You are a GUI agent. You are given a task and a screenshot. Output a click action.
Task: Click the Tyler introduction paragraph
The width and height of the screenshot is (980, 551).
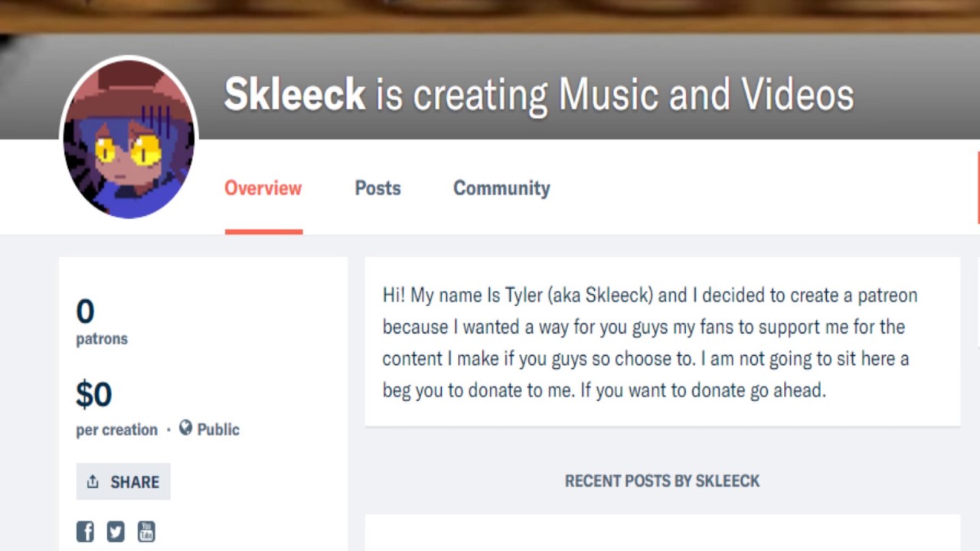[x=649, y=342]
